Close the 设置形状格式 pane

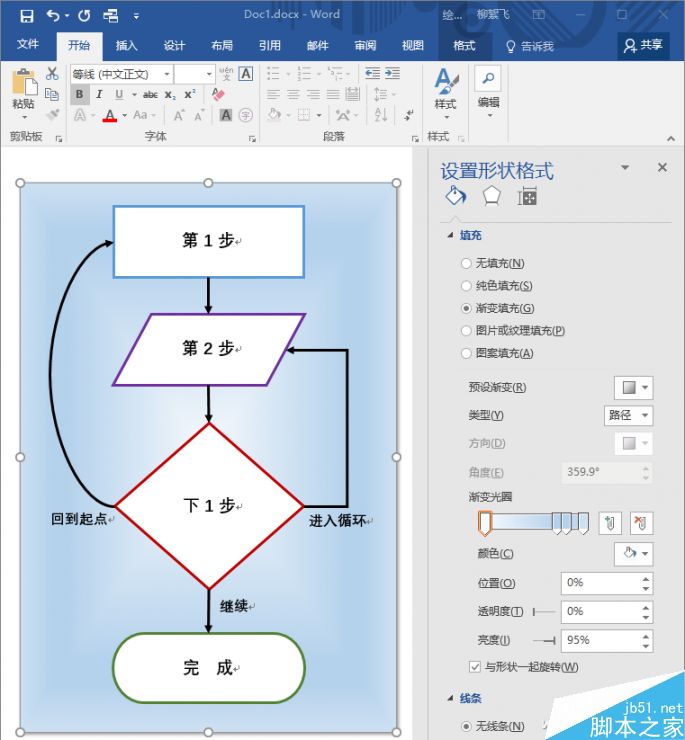click(662, 167)
